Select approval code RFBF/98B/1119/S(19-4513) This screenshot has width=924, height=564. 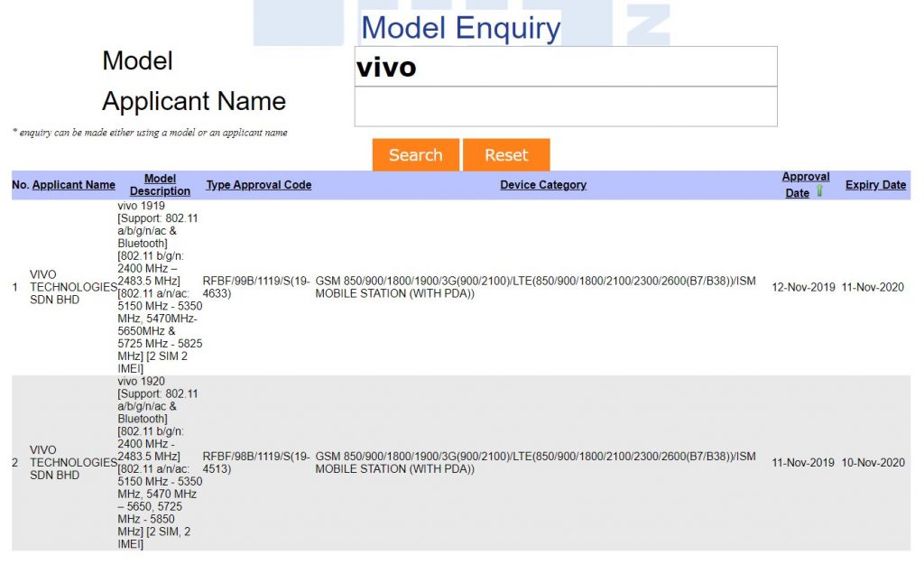[255, 463]
